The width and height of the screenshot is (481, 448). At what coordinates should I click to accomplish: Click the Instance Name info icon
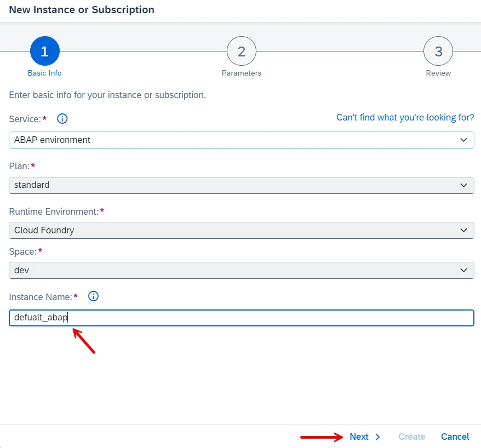[x=93, y=296]
